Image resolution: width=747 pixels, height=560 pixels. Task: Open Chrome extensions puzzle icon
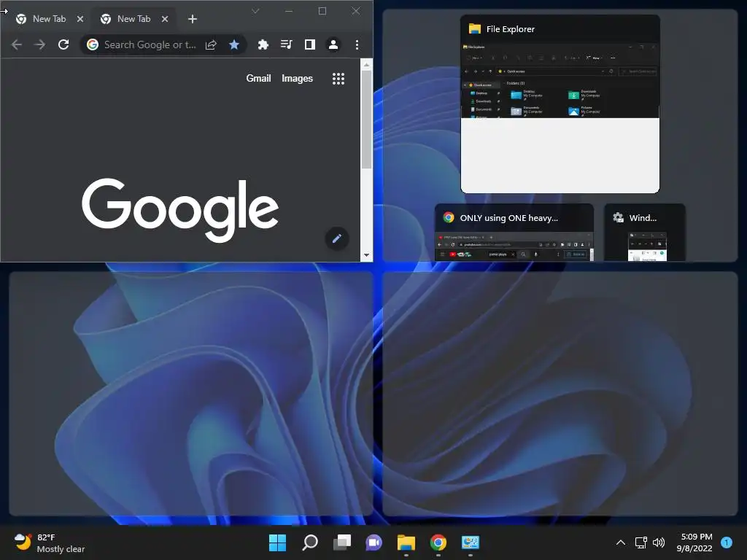click(x=263, y=44)
